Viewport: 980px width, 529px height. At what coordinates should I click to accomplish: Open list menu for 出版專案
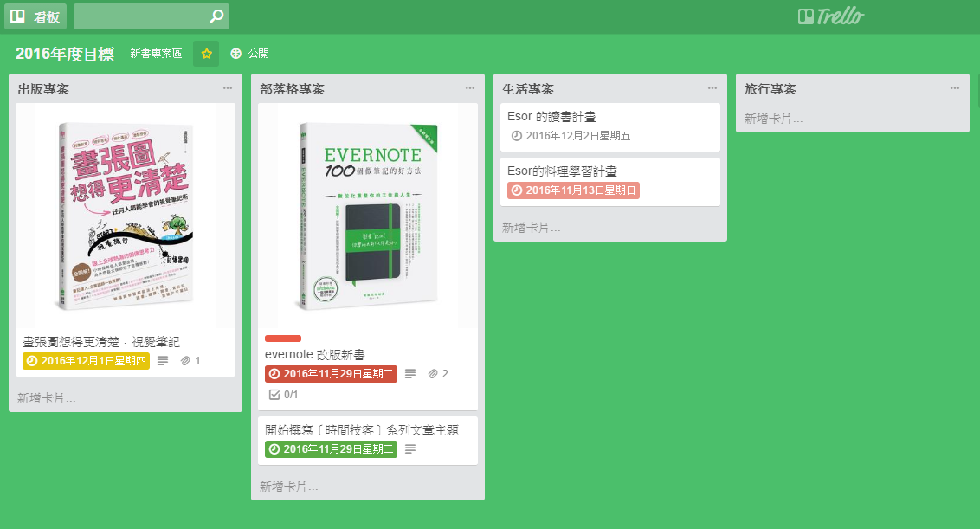(228, 89)
